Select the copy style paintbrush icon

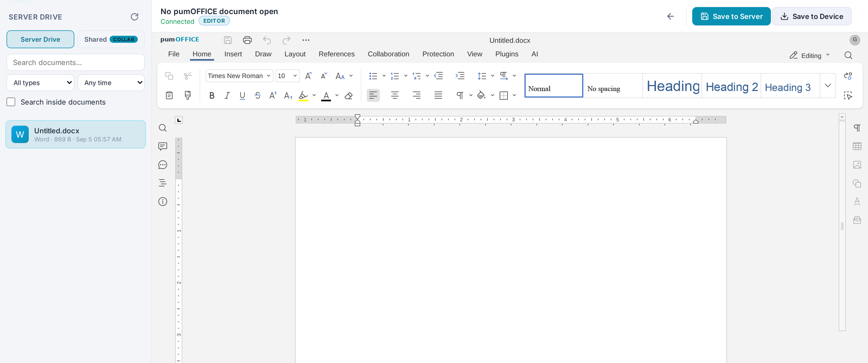tap(188, 95)
